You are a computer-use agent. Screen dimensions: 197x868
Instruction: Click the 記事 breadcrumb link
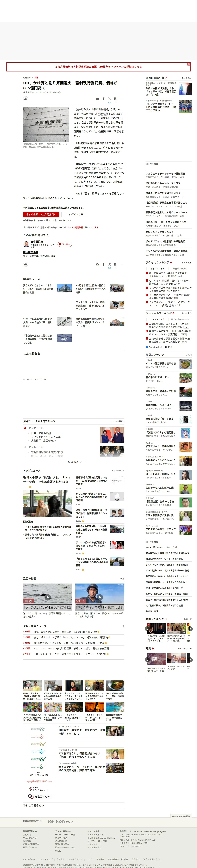[36, 77]
